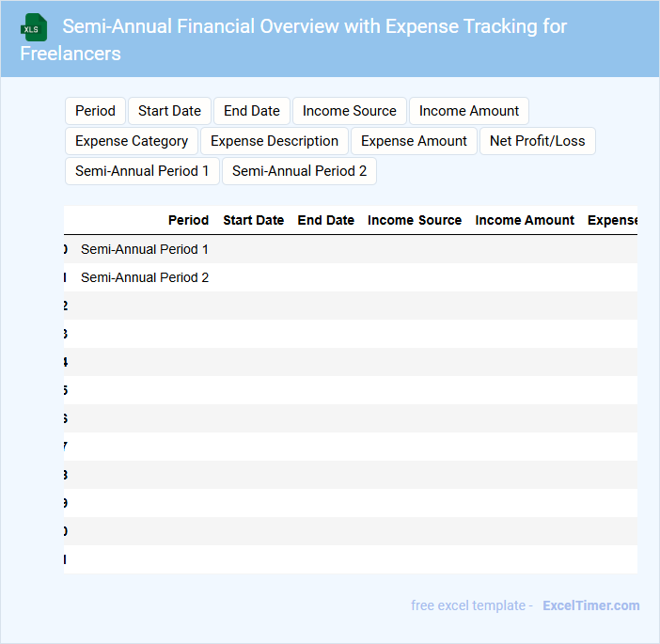Image resolution: width=660 pixels, height=644 pixels.
Task: Click the Start Date tag
Action: click(x=169, y=111)
